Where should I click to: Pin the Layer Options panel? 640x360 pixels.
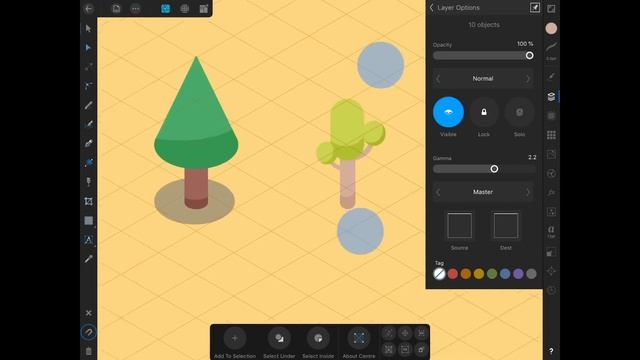tap(535, 8)
